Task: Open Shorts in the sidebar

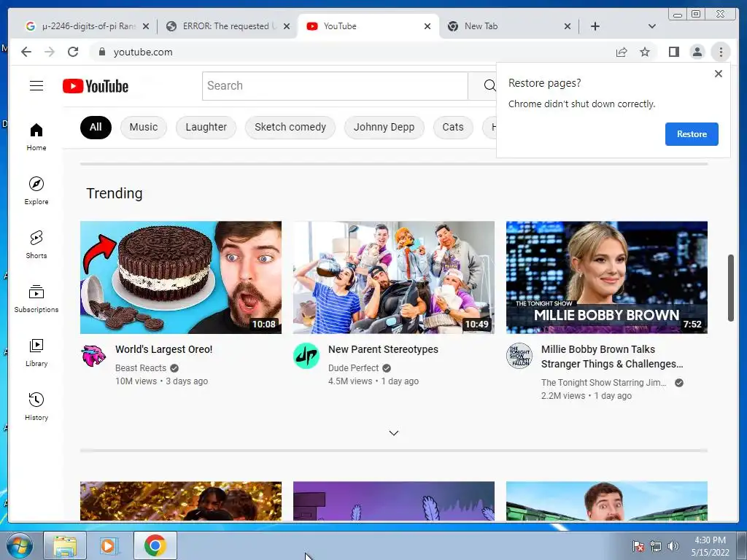Action: click(36, 245)
